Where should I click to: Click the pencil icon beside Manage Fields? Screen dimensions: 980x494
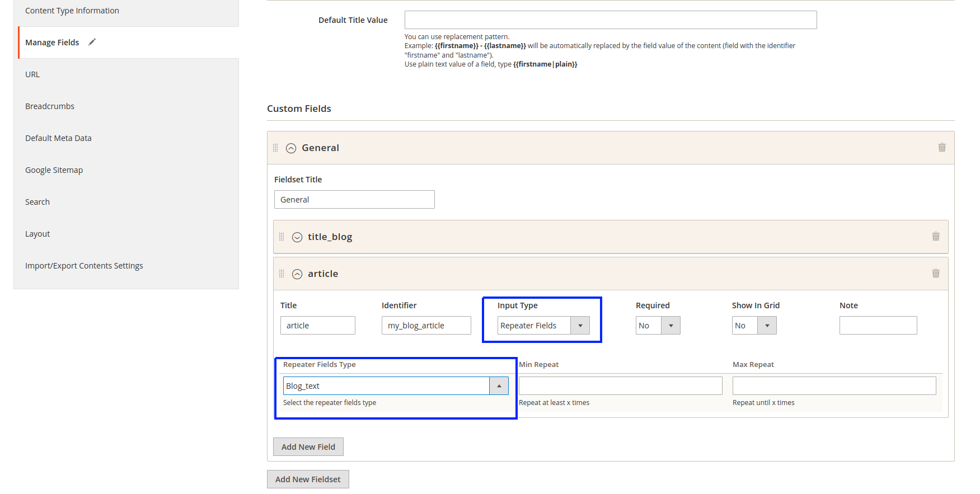point(92,42)
